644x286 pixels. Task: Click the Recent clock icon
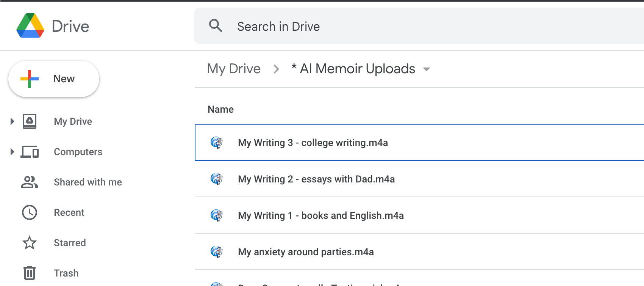(x=30, y=212)
